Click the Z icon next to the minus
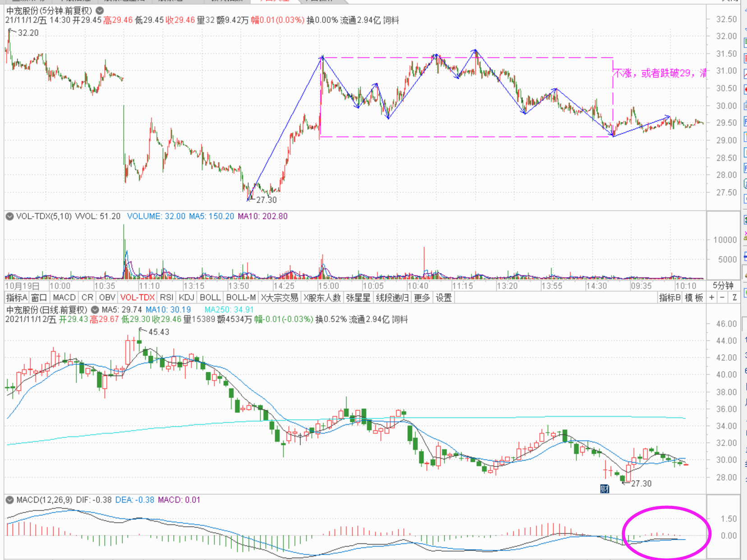Viewport: 747px width, 560px height. pos(734,298)
